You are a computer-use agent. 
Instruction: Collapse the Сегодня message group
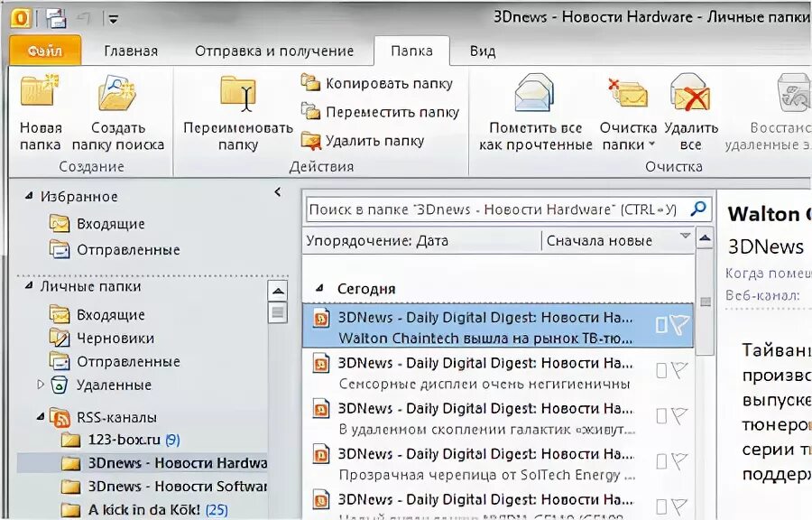(319, 289)
